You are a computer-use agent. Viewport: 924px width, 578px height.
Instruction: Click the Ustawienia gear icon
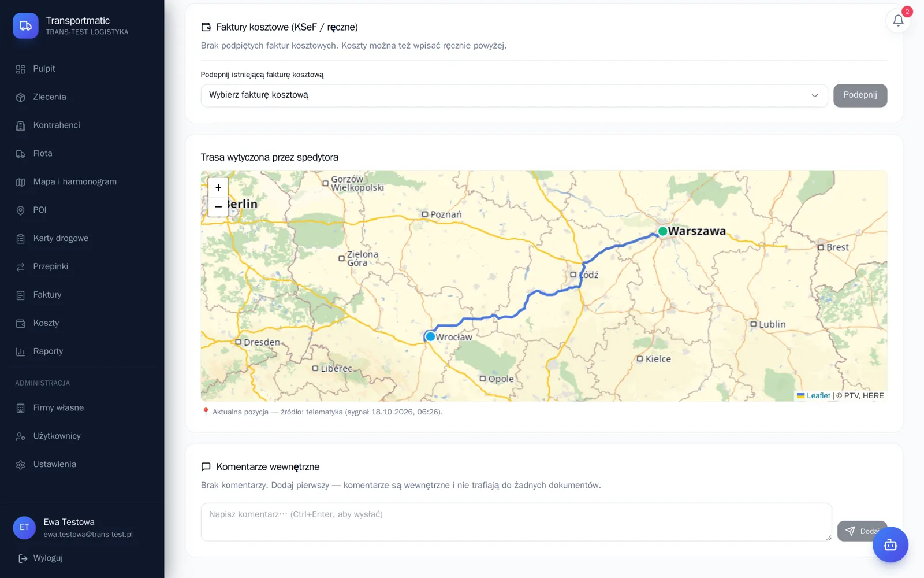21,465
